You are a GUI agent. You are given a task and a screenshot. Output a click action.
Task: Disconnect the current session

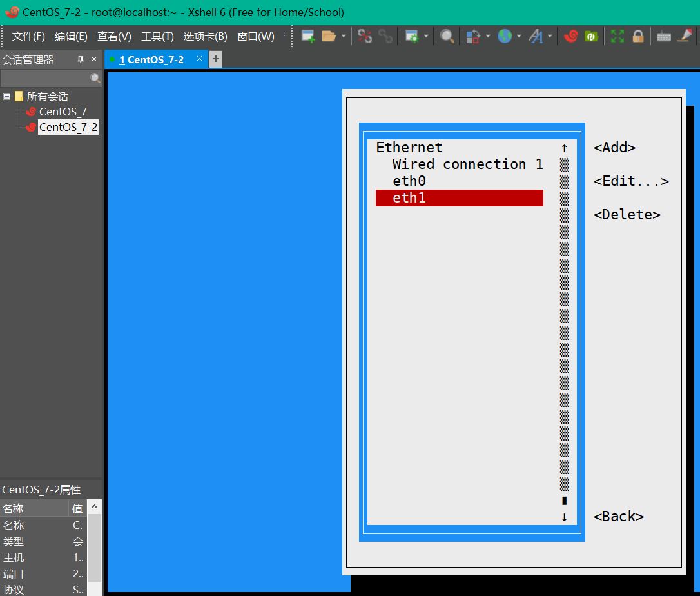click(x=365, y=36)
